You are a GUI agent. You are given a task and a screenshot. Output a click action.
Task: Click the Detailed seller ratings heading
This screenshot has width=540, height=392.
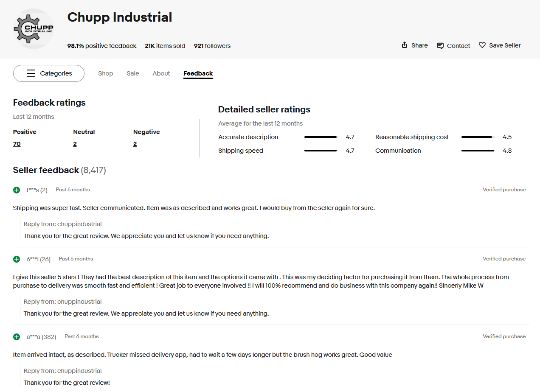[264, 109]
